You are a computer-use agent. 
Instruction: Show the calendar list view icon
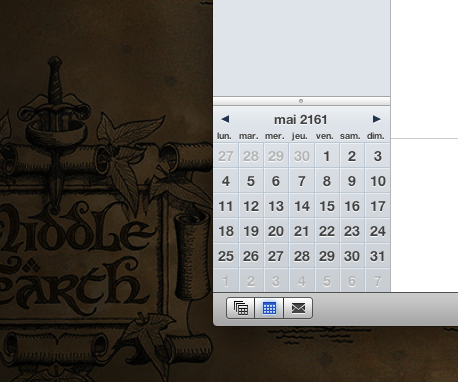241,308
